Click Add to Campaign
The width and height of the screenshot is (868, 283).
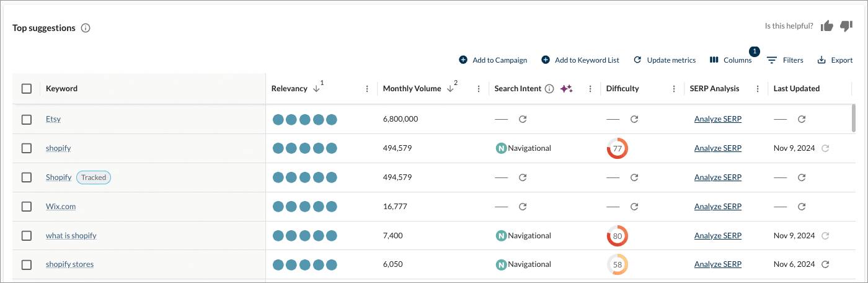point(493,60)
